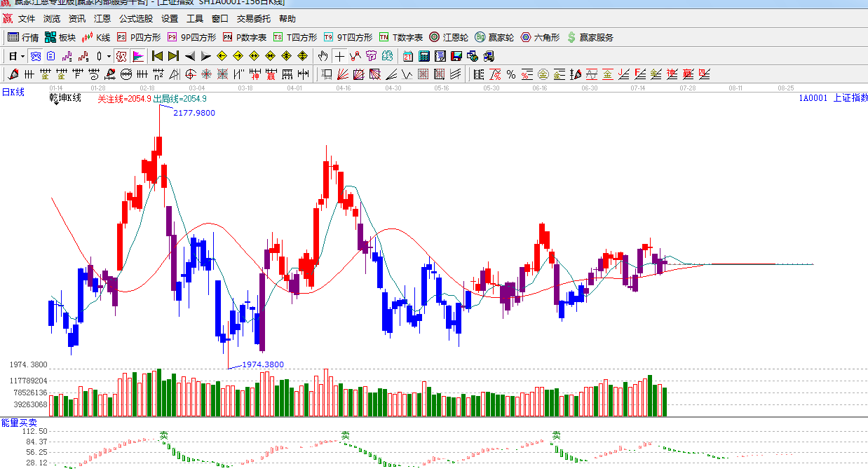Toggle the highlighted flag indicator button
The image size is (868, 471).
(138, 56)
